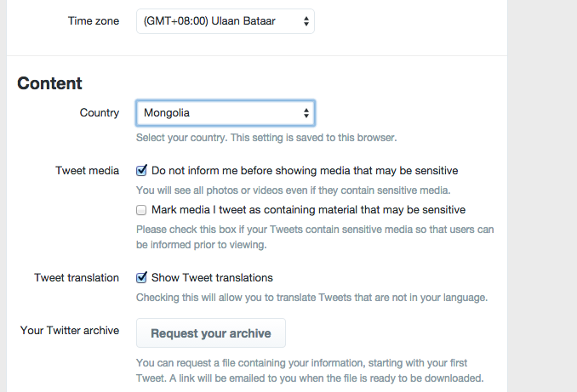Uncheck 'Do not inform me before showing media'
This screenshot has height=392, width=577.
click(x=141, y=170)
